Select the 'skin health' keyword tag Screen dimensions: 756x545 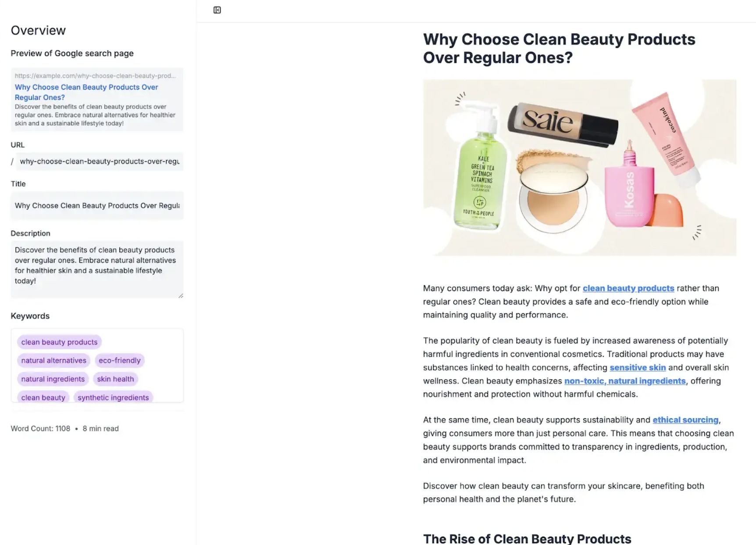[x=115, y=379]
